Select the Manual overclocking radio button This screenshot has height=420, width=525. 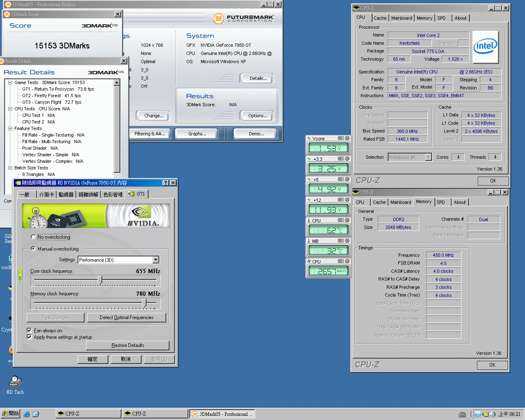pos(33,249)
